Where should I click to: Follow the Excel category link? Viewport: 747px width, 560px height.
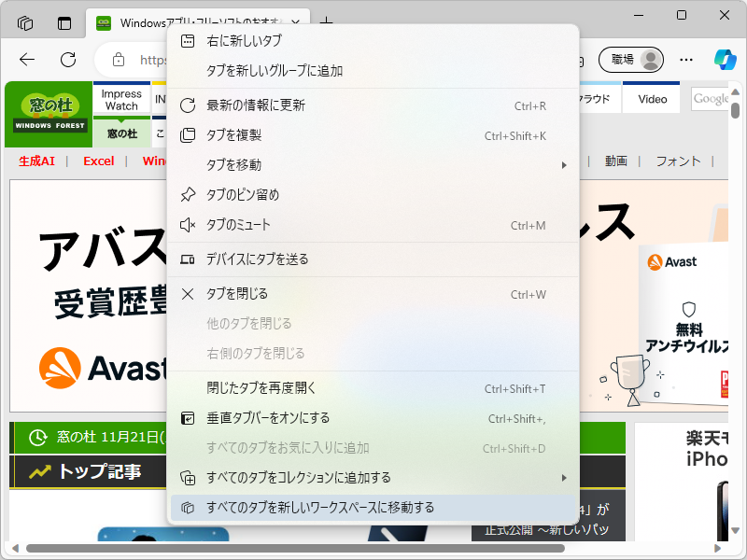(99, 161)
